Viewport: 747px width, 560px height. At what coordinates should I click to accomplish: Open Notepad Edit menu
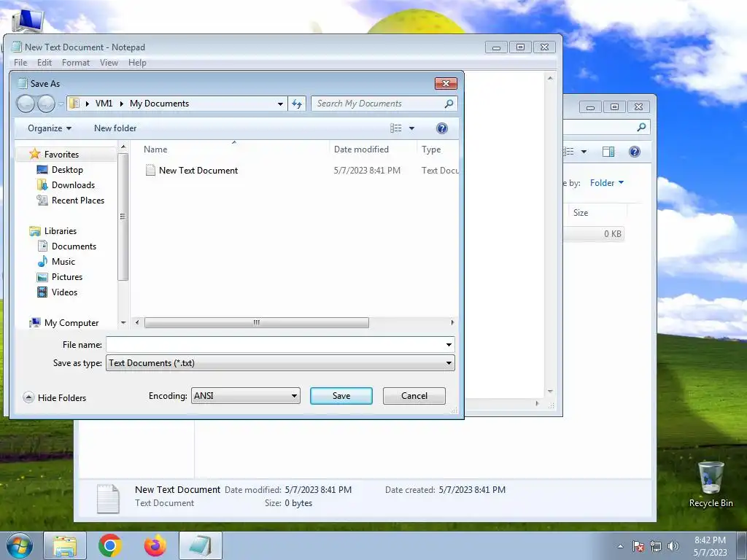[44, 63]
